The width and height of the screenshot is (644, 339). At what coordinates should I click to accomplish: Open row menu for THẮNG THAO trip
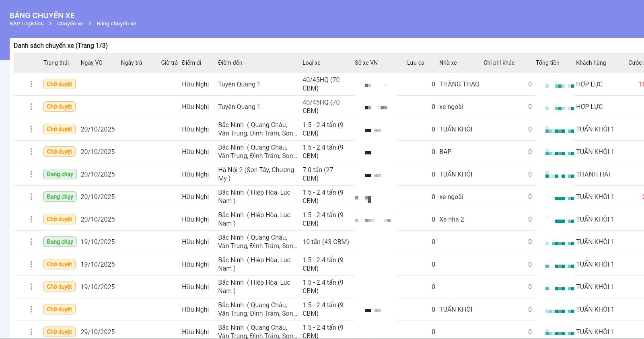click(31, 84)
